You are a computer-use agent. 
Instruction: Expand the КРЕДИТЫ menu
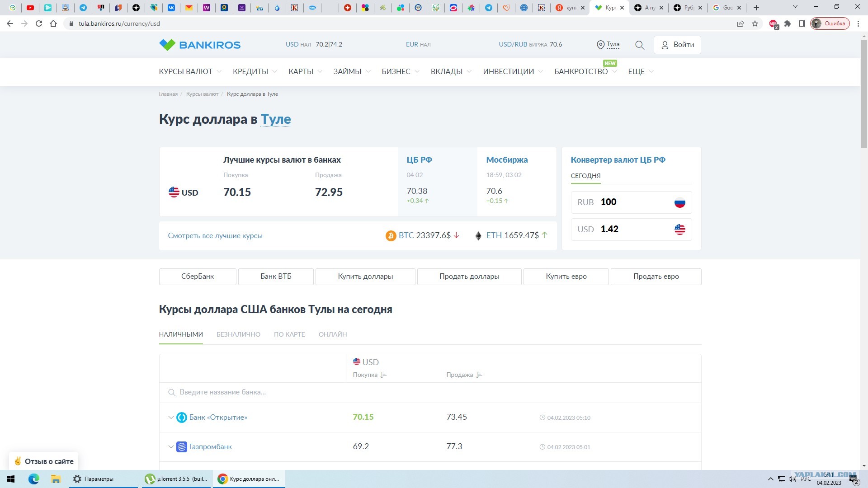click(255, 72)
